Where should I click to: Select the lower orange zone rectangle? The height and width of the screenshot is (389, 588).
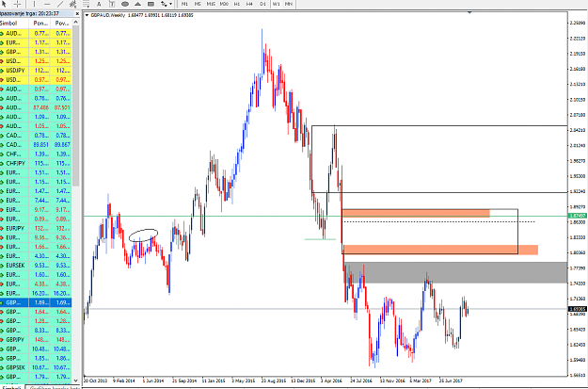pyautogui.click(x=440, y=250)
